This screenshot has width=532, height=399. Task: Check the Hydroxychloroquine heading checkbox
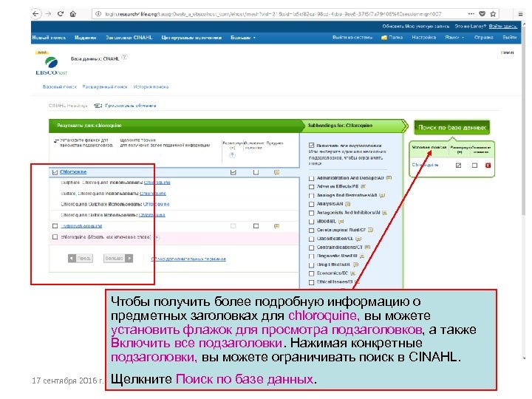click(55, 226)
